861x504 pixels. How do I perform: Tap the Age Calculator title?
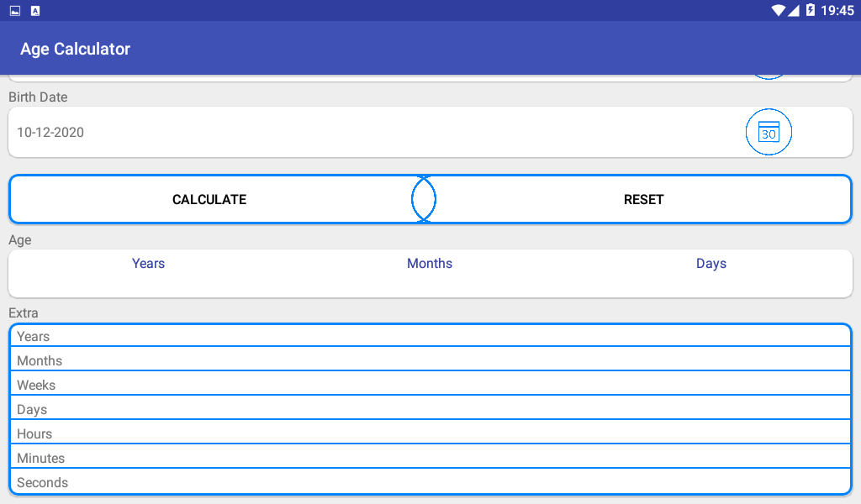tap(75, 49)
